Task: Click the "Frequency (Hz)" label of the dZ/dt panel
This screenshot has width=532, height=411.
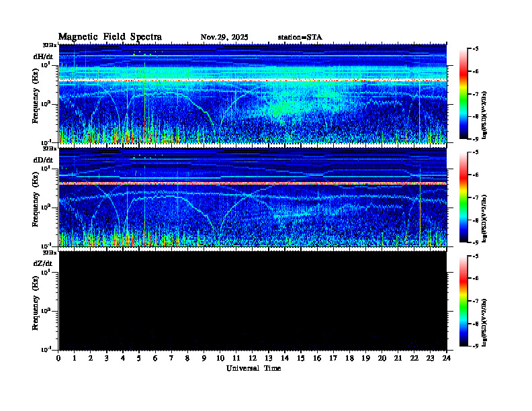Action: tap(36, 303)
